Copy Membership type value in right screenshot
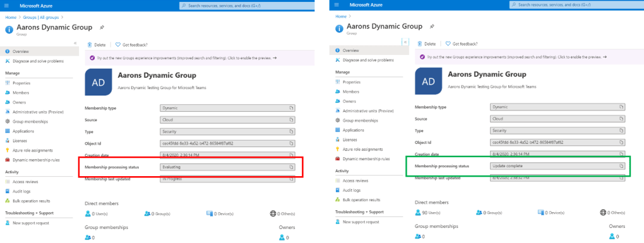The width and height of the screenshot is (644, 243). (x=621, y=107)
